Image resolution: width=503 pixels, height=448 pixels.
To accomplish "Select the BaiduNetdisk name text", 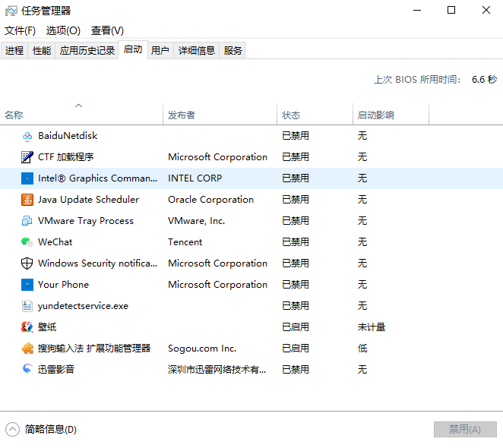I will click(68, 136).
